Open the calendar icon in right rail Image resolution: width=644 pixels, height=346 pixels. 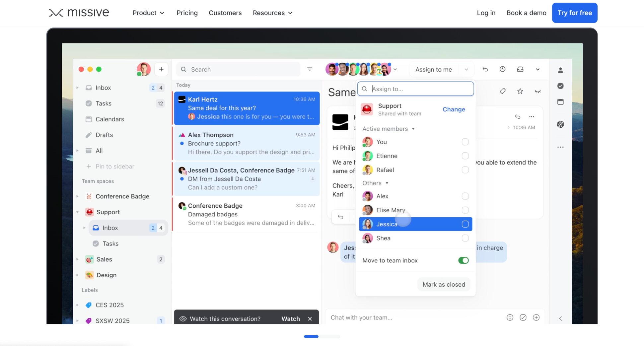tap(560, 102)
